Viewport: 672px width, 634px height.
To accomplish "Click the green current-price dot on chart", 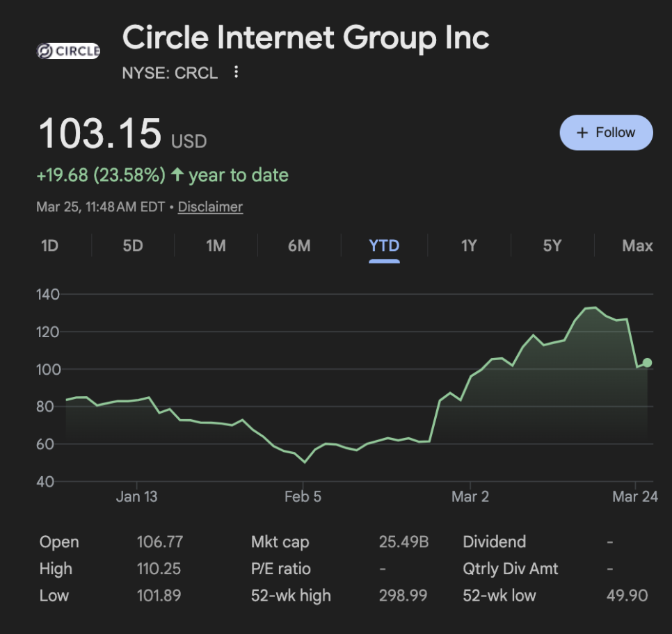I will click(x=647, y=362).
